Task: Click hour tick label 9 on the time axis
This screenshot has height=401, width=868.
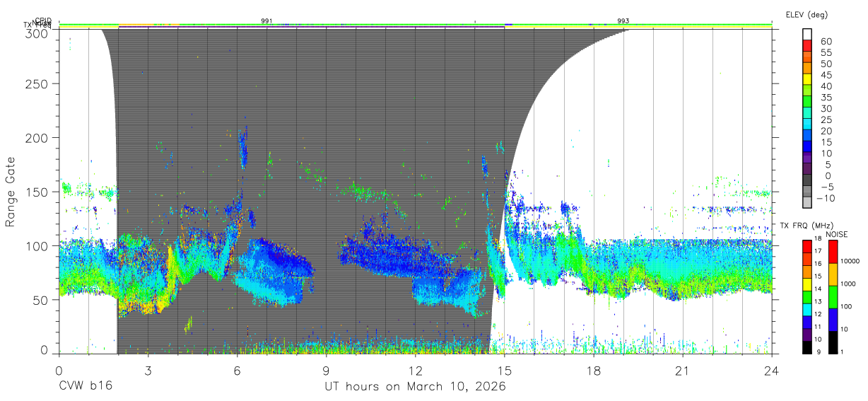Action: click(326, 370)
